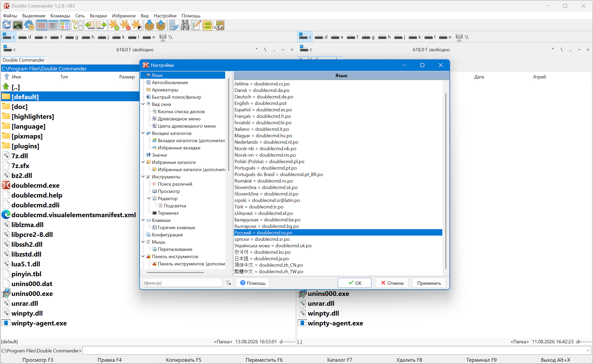
Task: Open the terminal toolbar icon
Action: point(18,25)
